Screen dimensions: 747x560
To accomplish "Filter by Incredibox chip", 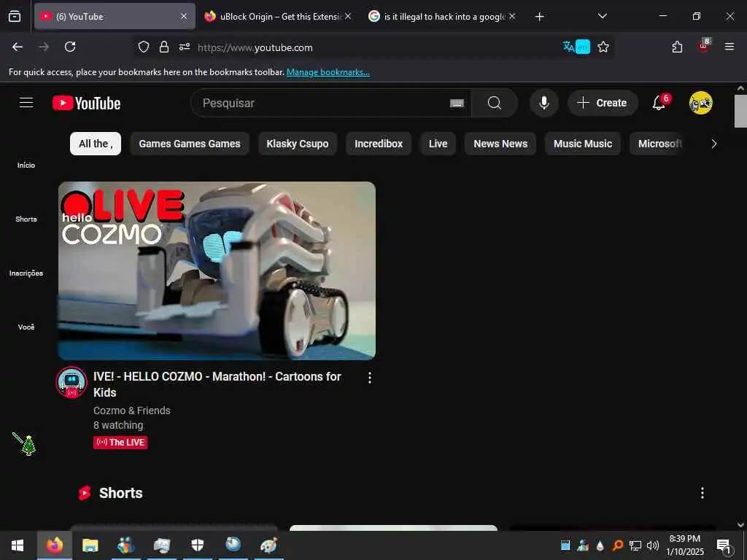I will (x=379, y=144).
